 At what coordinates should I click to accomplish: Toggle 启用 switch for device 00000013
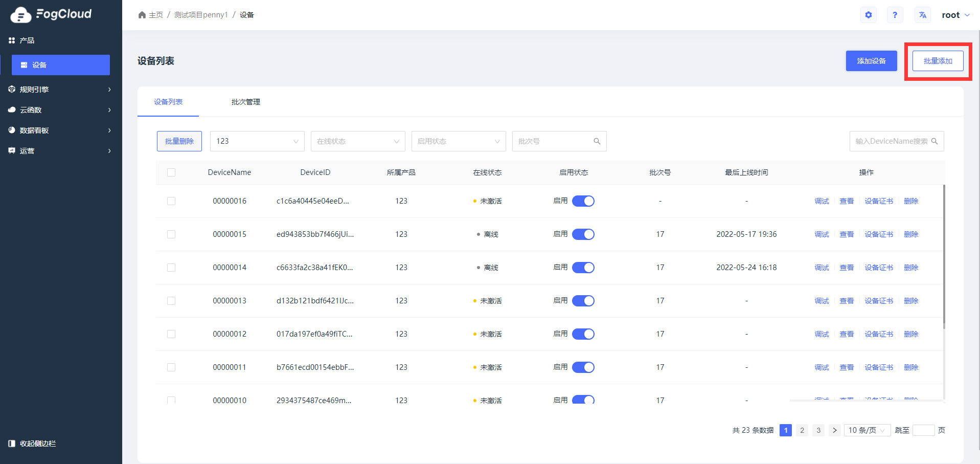click(x=583, y=301)
